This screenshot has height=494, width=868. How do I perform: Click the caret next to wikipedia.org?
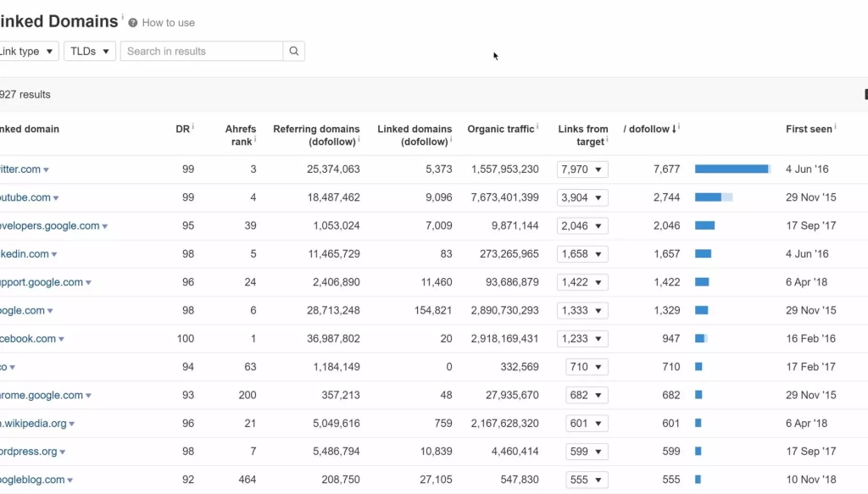71,425
